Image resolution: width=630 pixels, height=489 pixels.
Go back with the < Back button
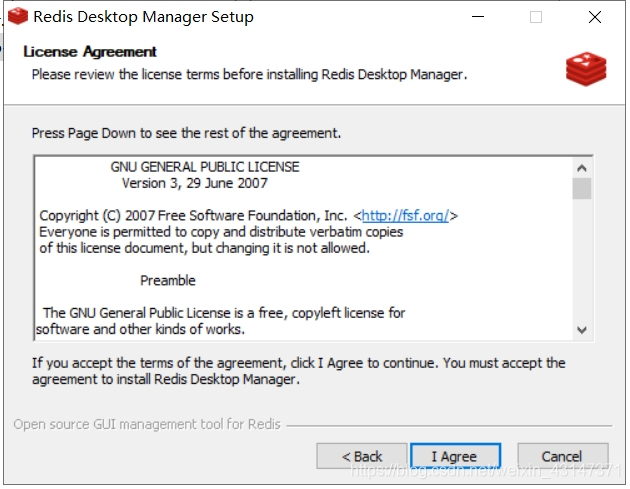tap(362, 456)
